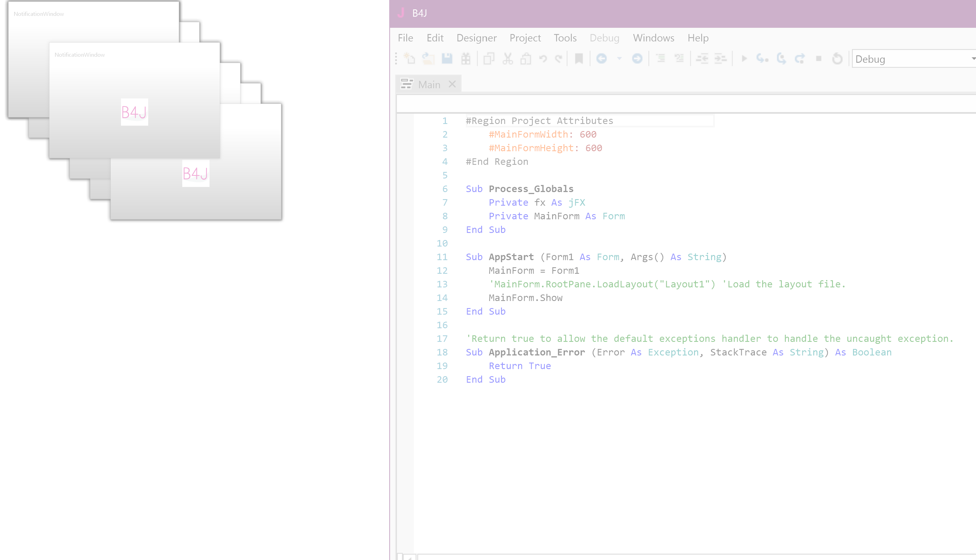Viewport: 976px width, 560px height.
Task: Click the Cut scissors icon
Action: click(508, 59)
